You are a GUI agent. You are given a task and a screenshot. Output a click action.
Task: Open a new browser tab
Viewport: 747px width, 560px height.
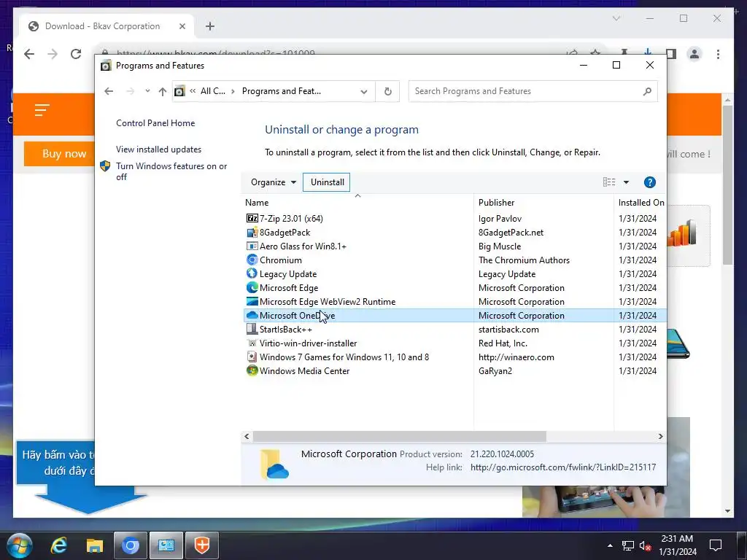tap(210, 26)
